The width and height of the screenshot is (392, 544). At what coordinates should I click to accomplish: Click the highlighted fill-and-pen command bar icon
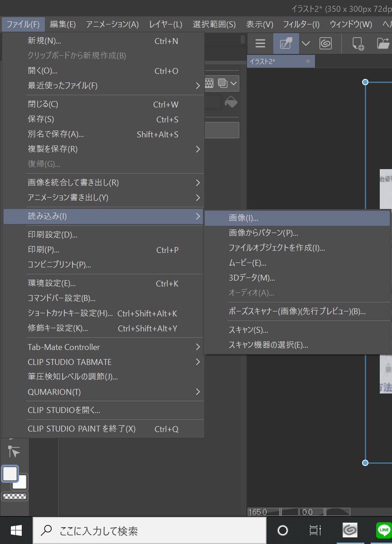pyautogui.click(x=286, y=44)
